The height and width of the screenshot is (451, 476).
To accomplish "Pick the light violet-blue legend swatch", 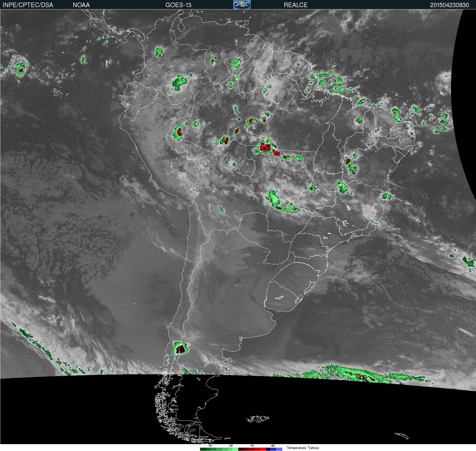I will click(x=279, y=449).
